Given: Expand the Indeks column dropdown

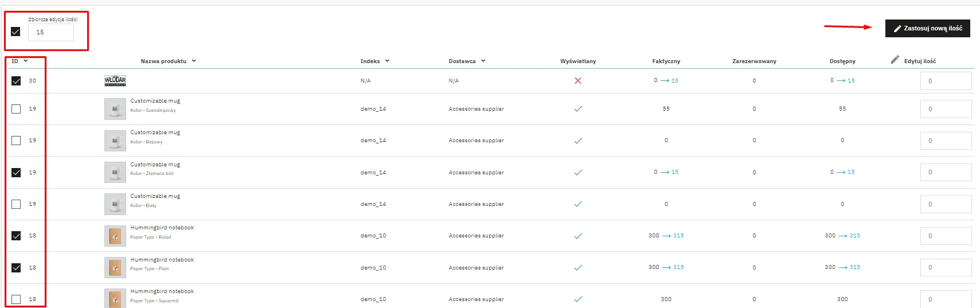Looking at the screenshot, I should coord(387,61).
